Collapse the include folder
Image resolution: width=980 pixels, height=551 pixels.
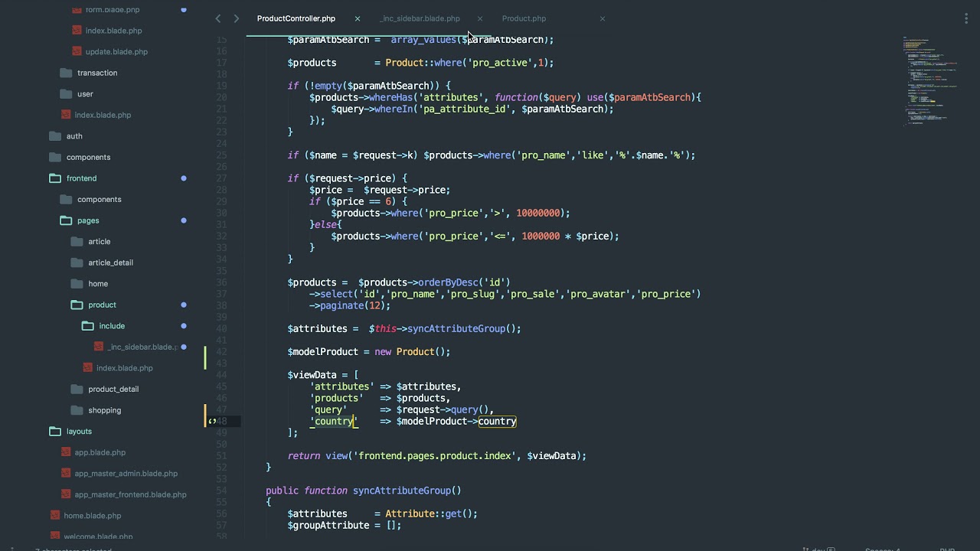click(x=87, y=326)
